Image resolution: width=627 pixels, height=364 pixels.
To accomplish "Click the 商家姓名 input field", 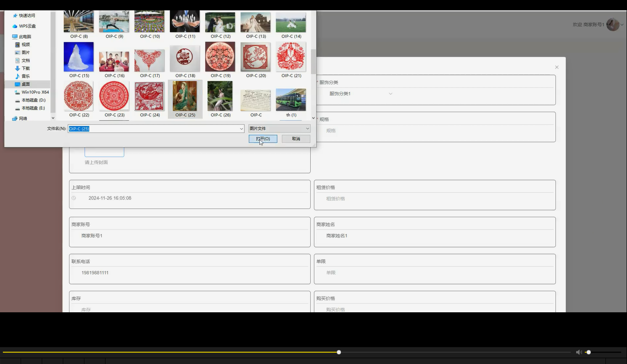I will [434, 236].
